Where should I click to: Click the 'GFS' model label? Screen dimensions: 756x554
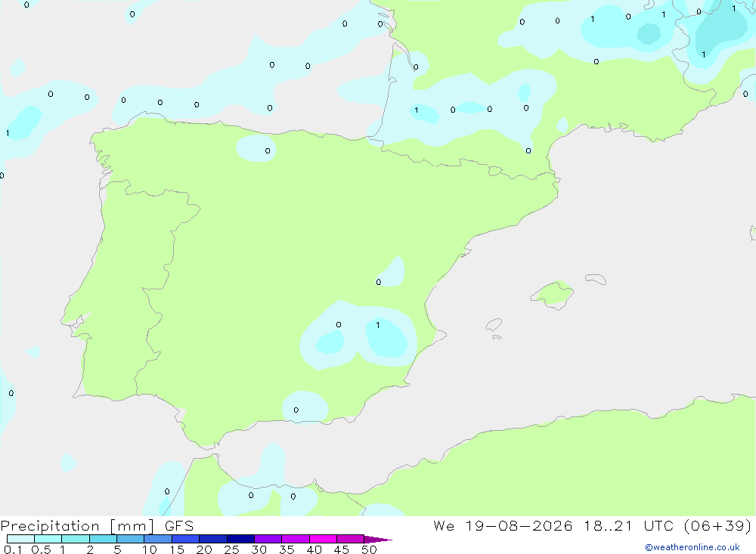point(179,526)
